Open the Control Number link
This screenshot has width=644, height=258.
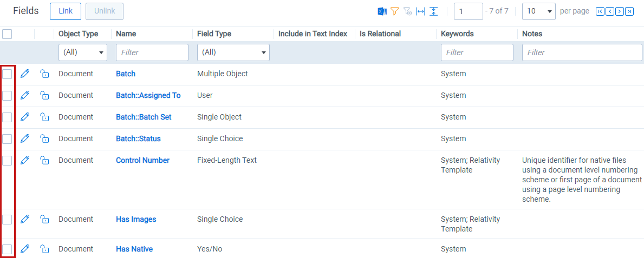coord(143,161)
